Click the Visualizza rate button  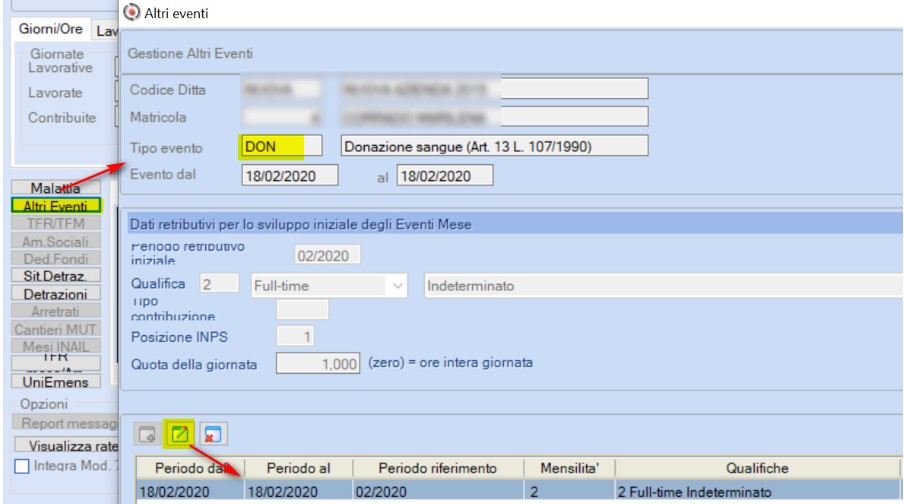click(x=66, y=445)
